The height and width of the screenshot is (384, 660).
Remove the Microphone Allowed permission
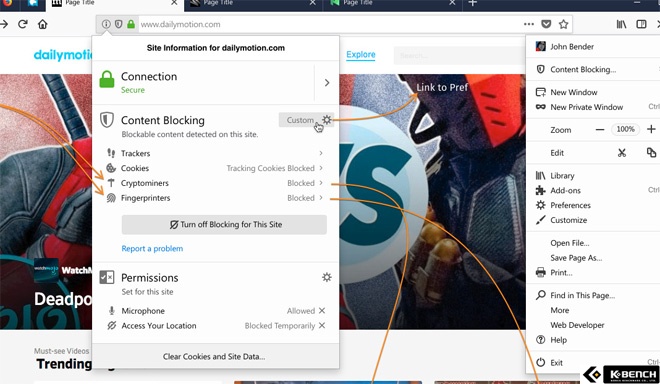point(322,310)
